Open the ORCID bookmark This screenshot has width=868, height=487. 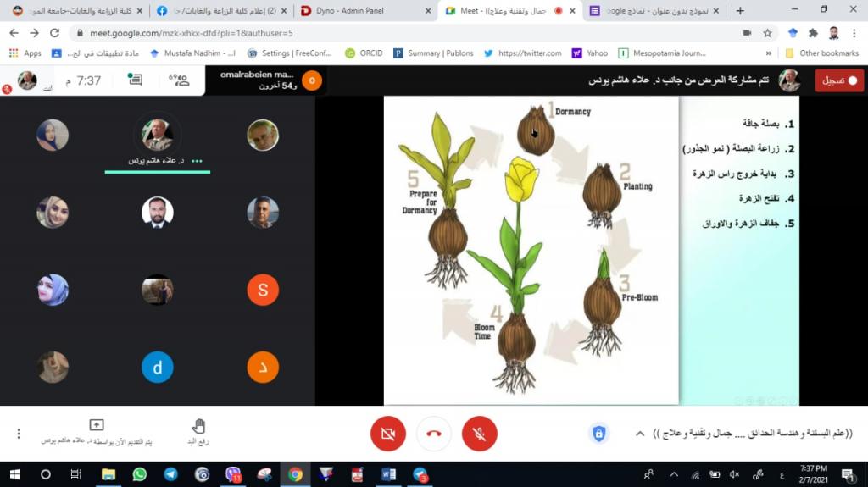click(364, 53)
